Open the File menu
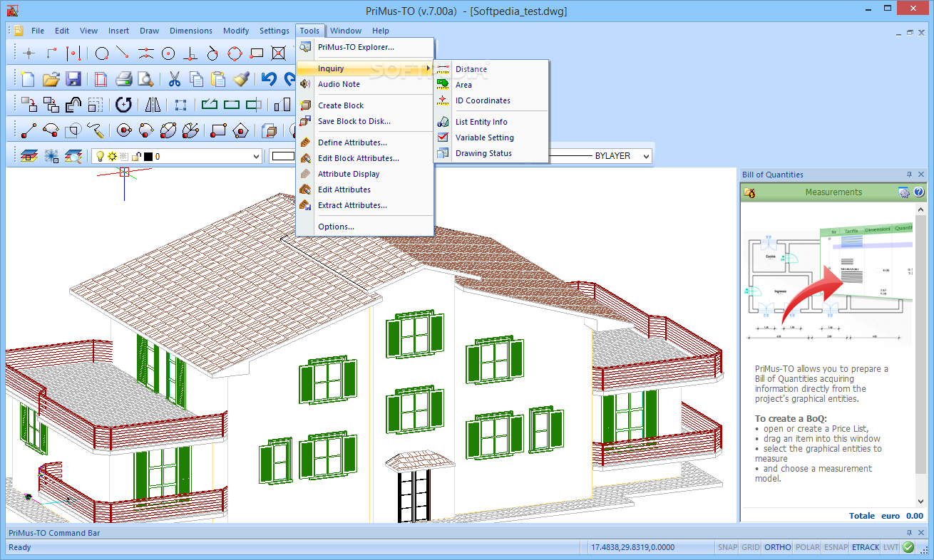The height and width of the screenshot is (560, 934). 38,31
